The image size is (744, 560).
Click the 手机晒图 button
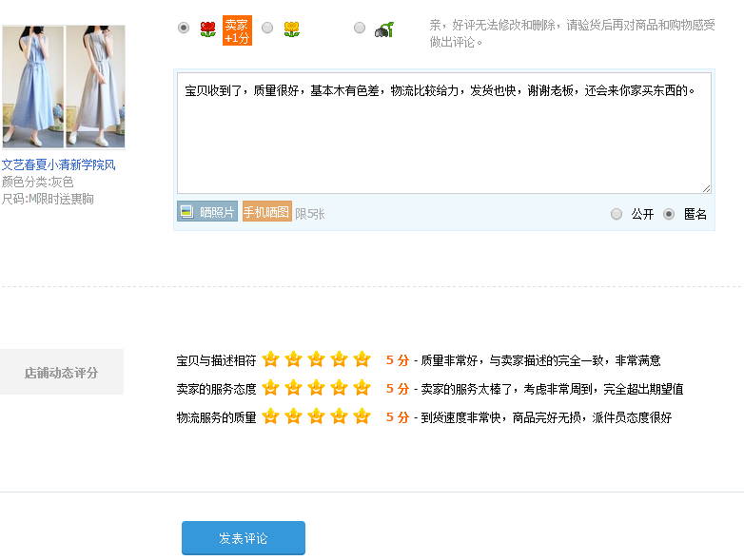click(x=267, y=211)
